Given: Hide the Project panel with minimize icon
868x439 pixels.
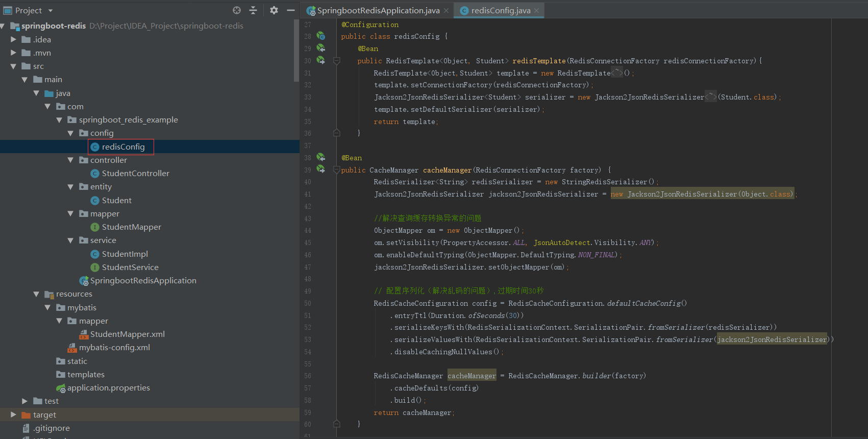Looking at the screenshot, I should [291, 10].
